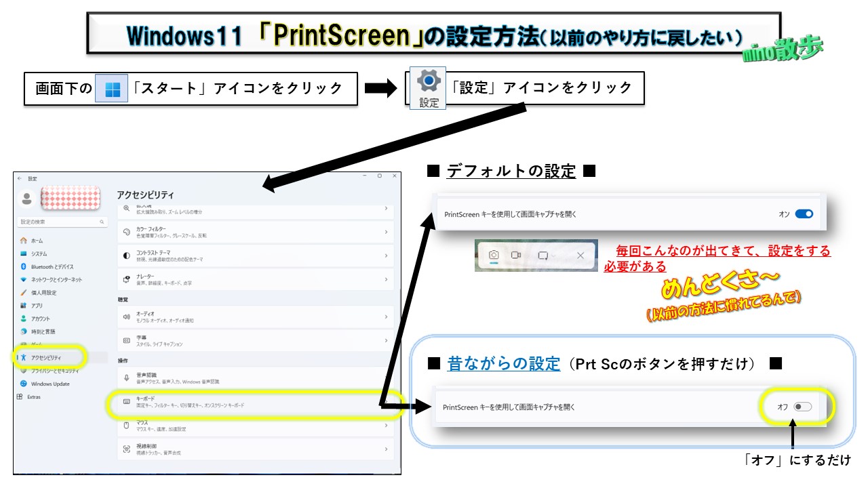Image resolution: width=868 pixels, height=488 pixels.
Task: Click the user avatar in the Settings window
Action: pyautogui.click(x=26, y=198)
